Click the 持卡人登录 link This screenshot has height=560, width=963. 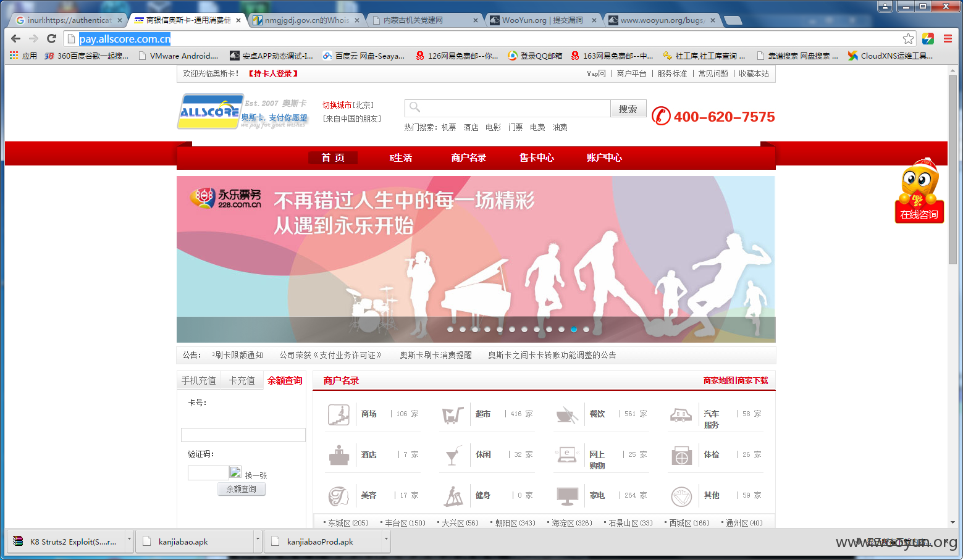[x=273, y=73]
